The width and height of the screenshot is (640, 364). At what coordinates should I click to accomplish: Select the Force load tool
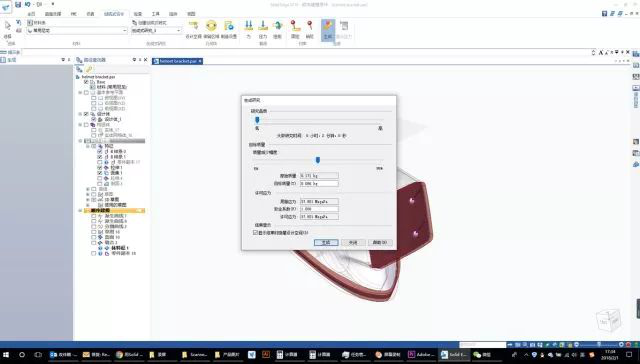249,29
